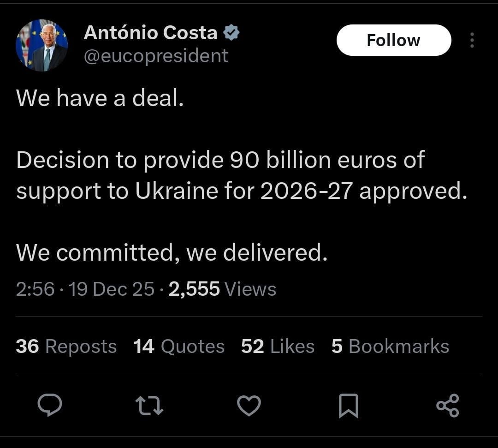Viewport: 498px width, 448px height.
Task: Open the more options three-dot menu
Action: [472, 40]
